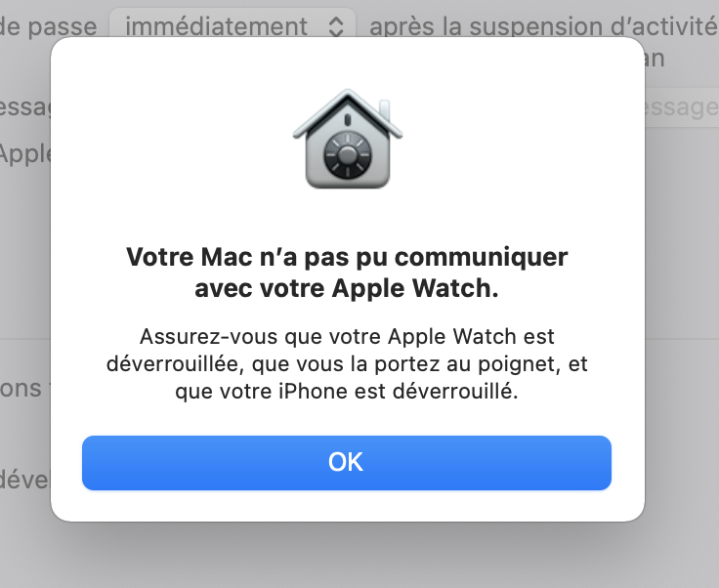Click the partially hidden message button at right
The image size is (719, 588).
tap(682, 107)
